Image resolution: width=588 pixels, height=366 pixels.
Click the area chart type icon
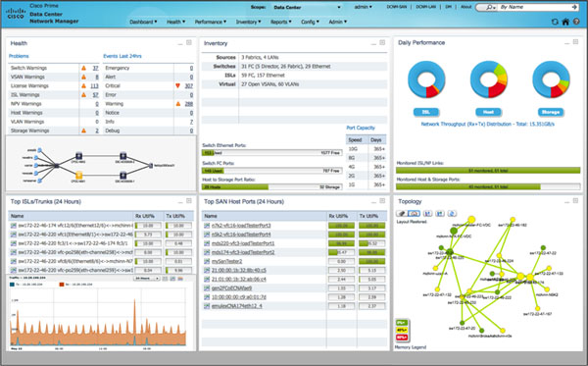180,279
